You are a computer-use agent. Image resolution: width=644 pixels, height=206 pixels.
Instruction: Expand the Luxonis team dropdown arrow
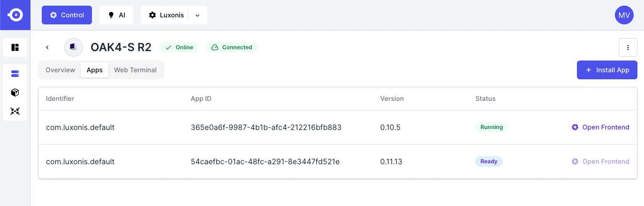click(197, 15)
